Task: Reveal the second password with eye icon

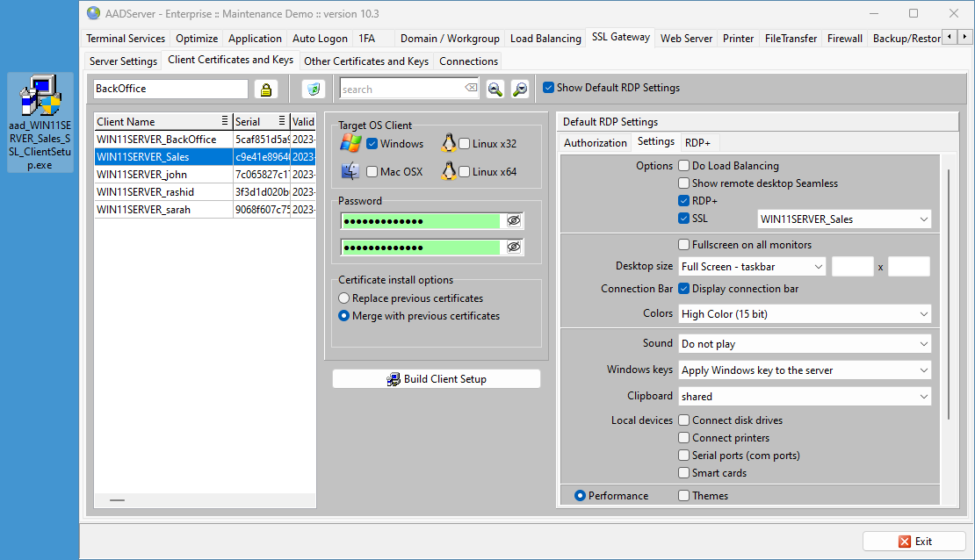Action: pos(514,248)
